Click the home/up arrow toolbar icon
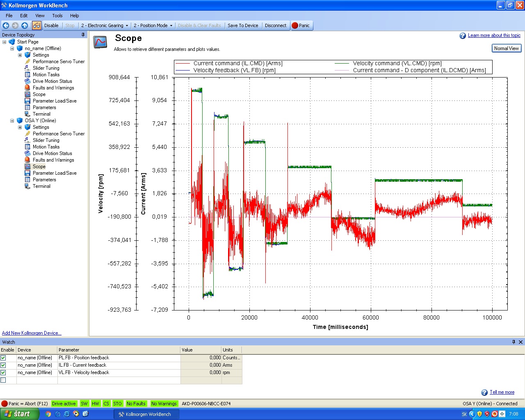 pos(25,25)
